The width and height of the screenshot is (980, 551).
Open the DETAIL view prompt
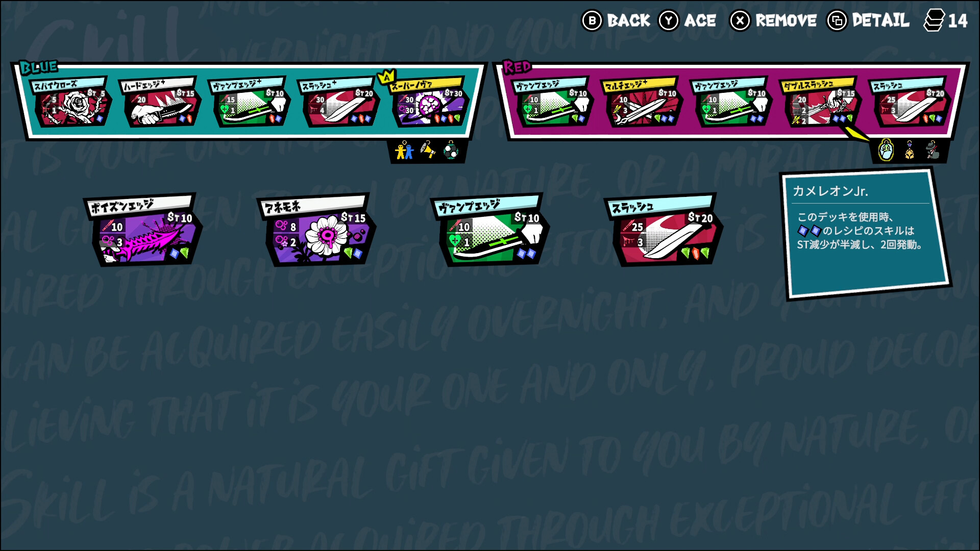(868, 20)
